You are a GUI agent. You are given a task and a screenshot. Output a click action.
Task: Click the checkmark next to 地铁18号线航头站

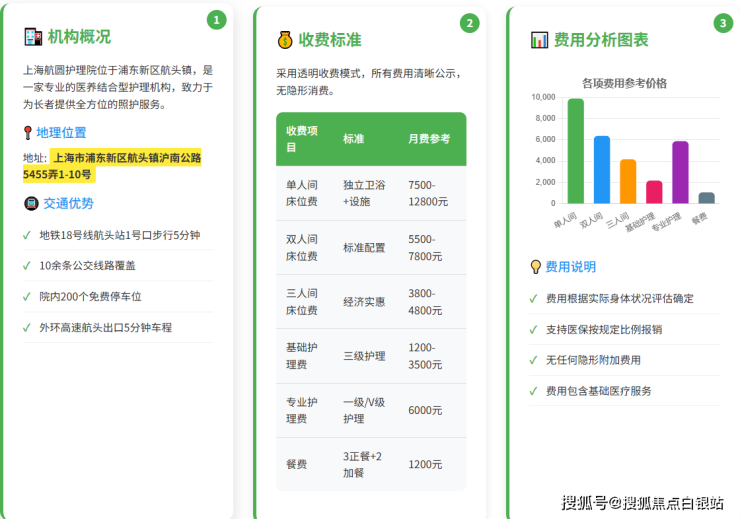click(27, 236)
